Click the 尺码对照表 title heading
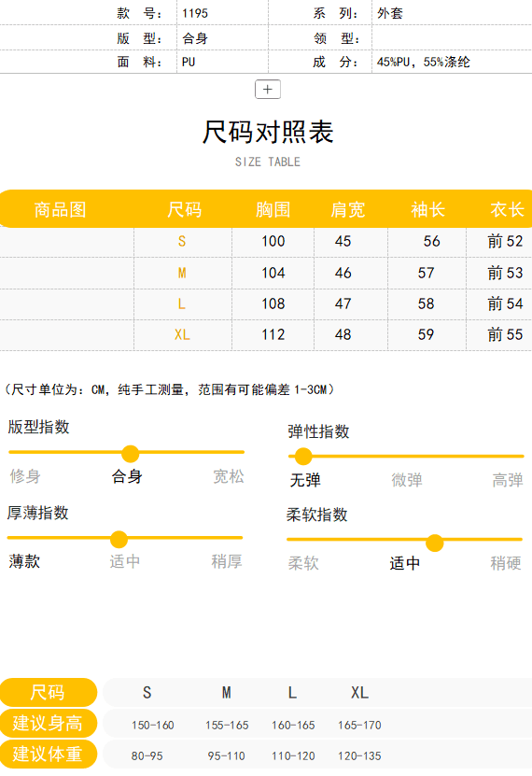This screenshot has height=776, width=532. pyautogui.click(x=268, y=133)
